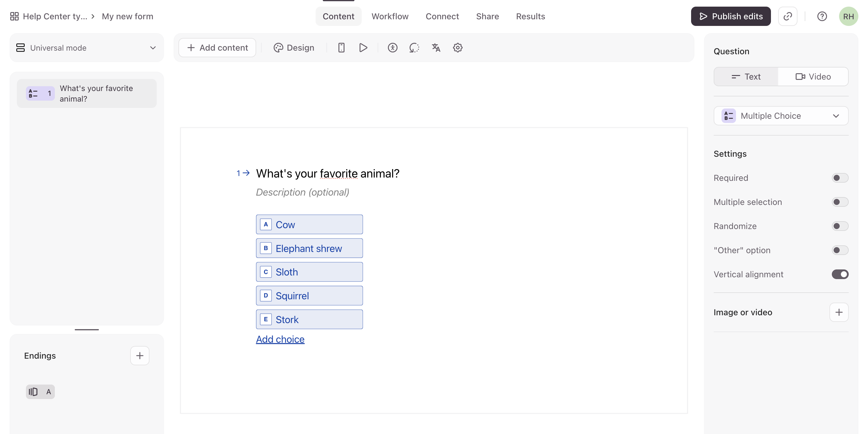
Task: Add an image or video
Action: [839, 312]
